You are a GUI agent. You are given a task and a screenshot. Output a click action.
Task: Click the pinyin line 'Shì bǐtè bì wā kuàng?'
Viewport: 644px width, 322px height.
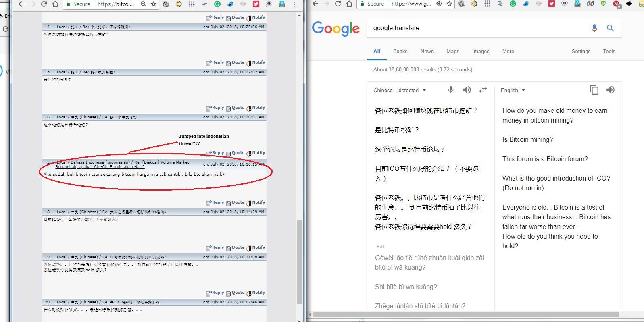pos(406,287)
